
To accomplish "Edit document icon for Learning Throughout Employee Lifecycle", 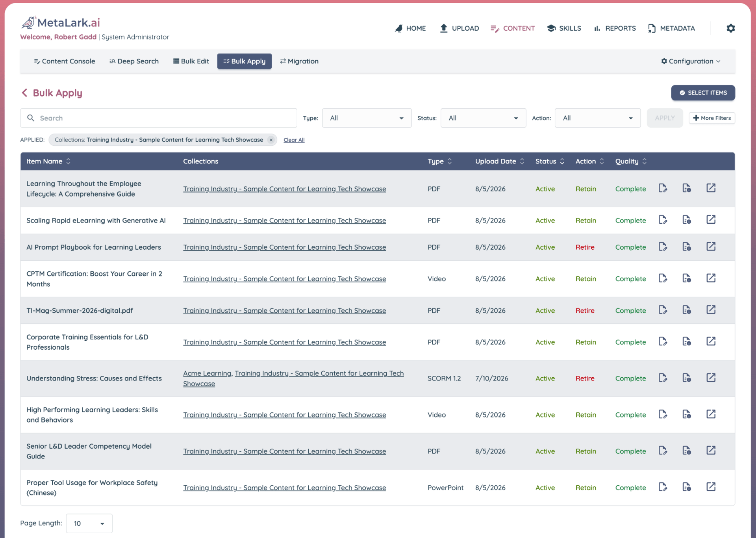I will pyautogui.click(x=663, y=188).
